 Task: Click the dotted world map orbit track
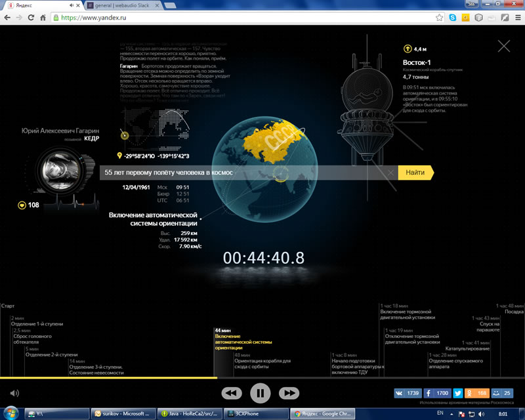(x=156, y=127)
